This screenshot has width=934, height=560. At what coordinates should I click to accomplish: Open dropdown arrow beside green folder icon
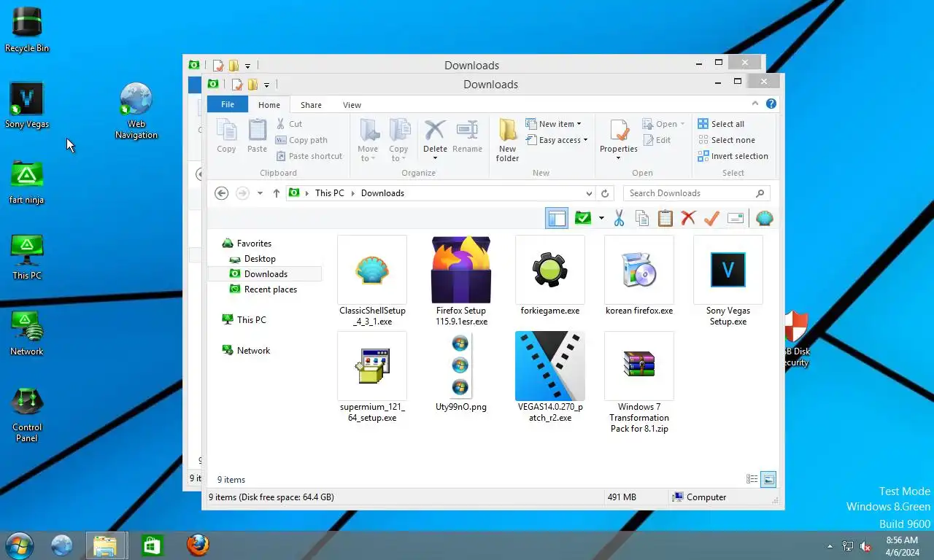tap(601, 218)
